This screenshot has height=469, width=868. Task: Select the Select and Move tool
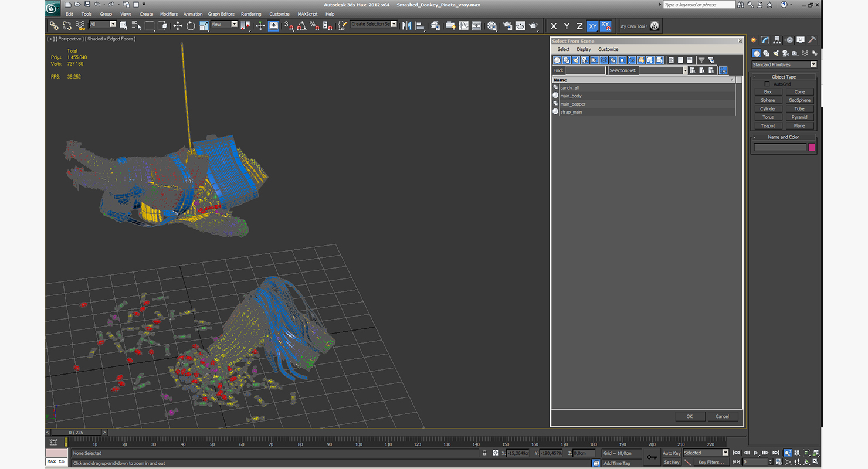tap(178, 26)
